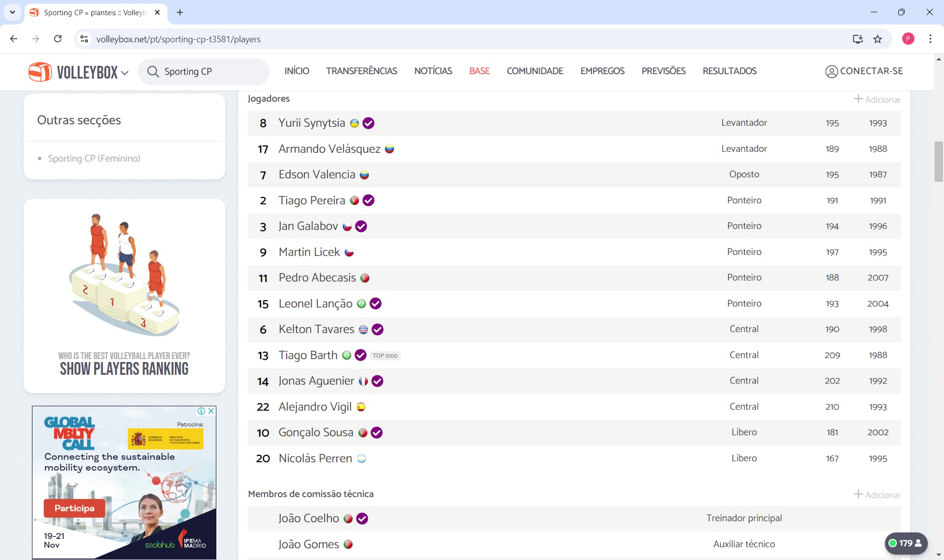
Task: Open player Pedro Abecasis
Action: click(x=317, y=278)
